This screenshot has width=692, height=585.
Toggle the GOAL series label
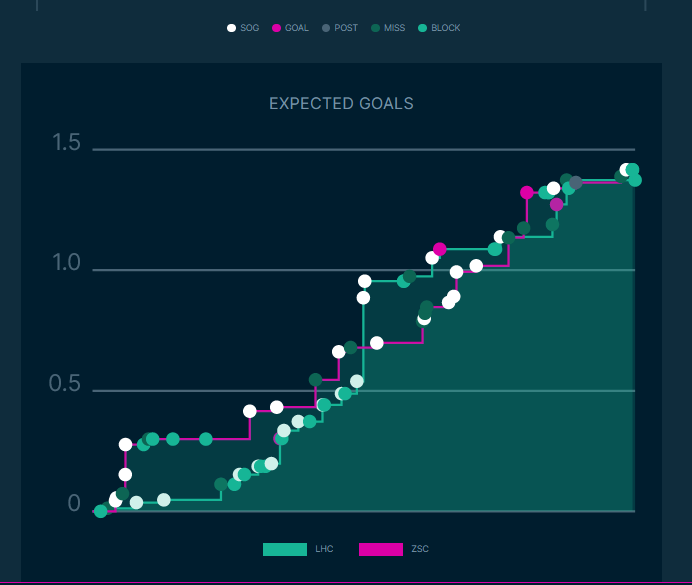[x=297, y=28]
